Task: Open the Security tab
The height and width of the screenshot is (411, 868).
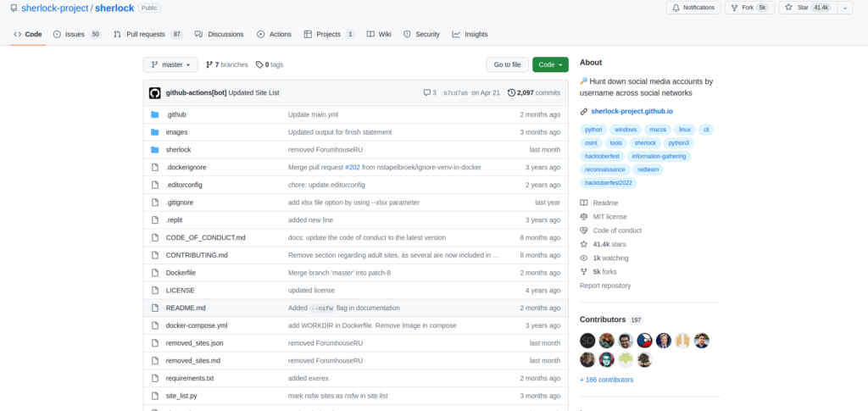Action: coord(421,34)
